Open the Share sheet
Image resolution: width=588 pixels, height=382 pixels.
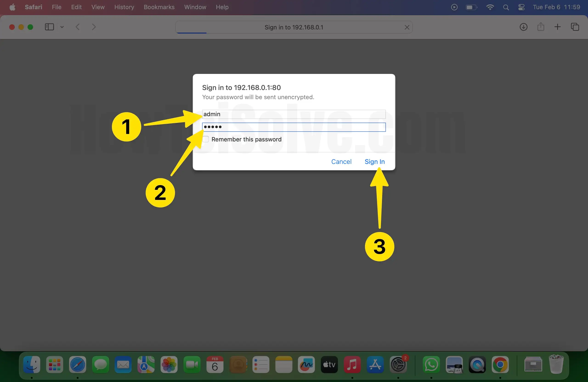click(540, 27)
